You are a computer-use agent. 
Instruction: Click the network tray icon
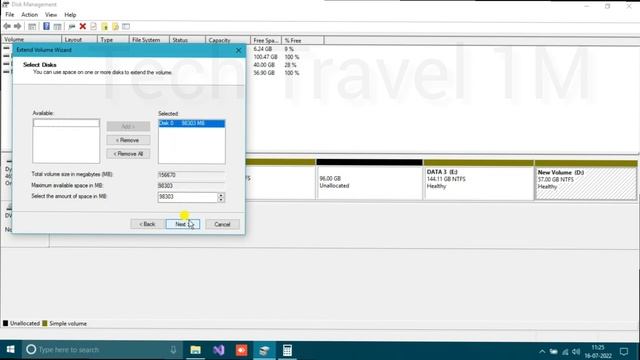565,351
